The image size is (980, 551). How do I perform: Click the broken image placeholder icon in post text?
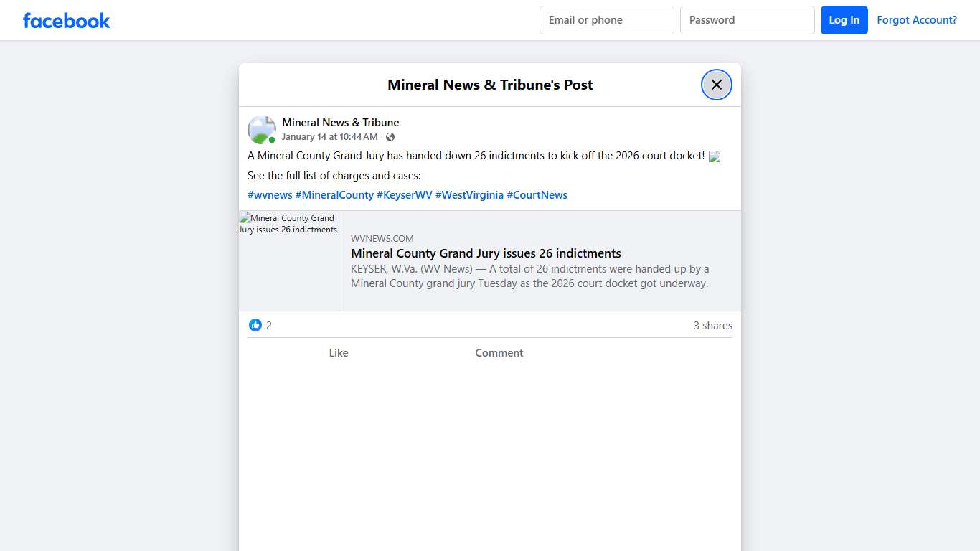pos(715,156)
